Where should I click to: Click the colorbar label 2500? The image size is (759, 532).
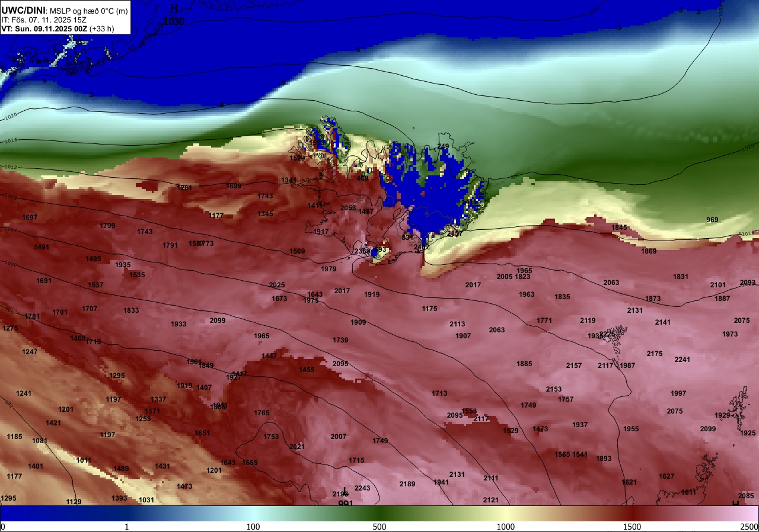click(x=750, y=527)
